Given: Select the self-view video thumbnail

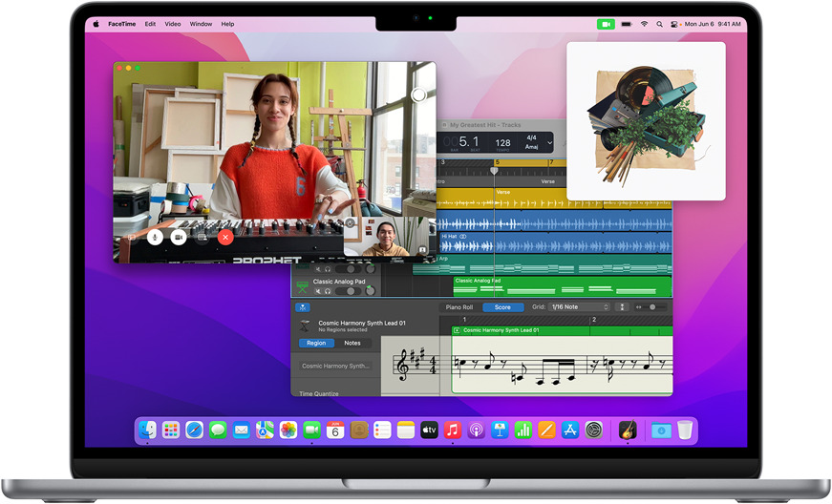Looking at the screenshot, I should click(x=386, y=237).
